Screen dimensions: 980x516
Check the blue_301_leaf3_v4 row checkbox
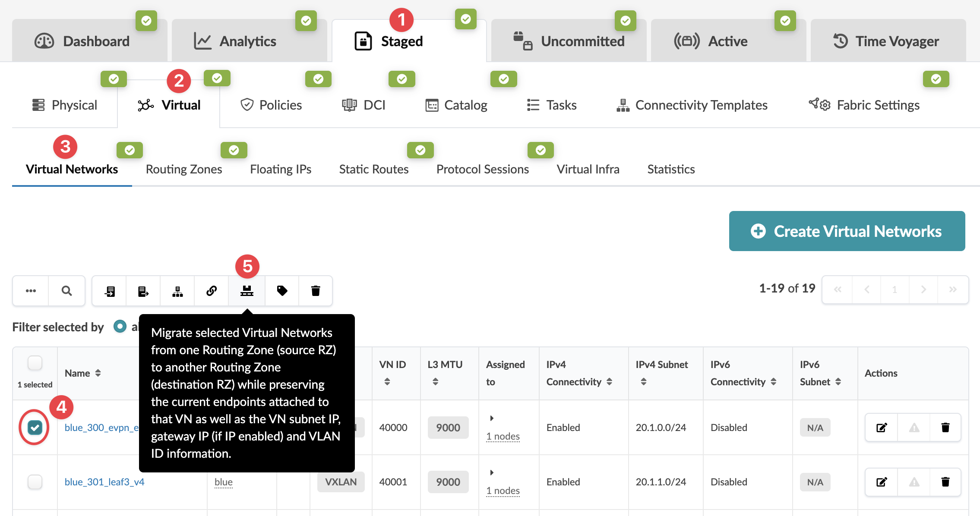click(x=35, y=482)
